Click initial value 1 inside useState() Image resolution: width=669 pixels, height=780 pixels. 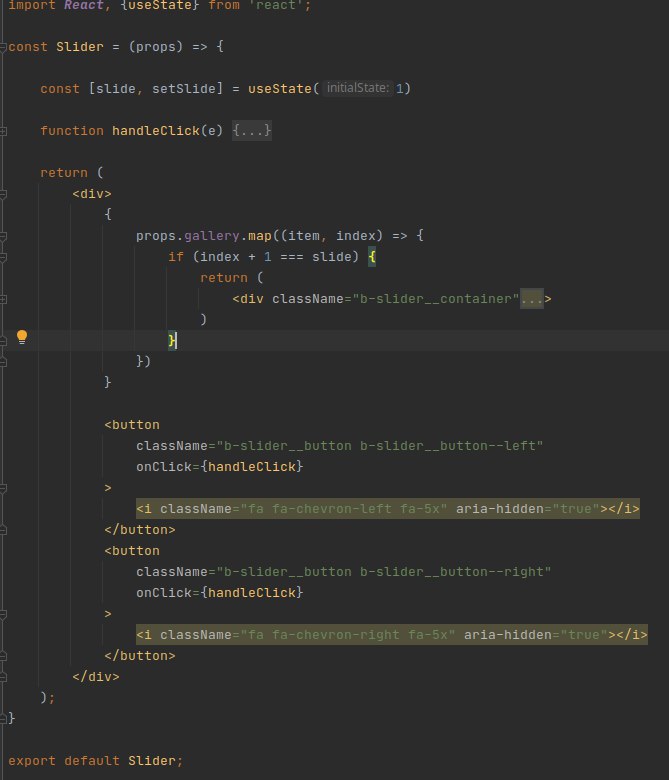click(x=399, y=89)
